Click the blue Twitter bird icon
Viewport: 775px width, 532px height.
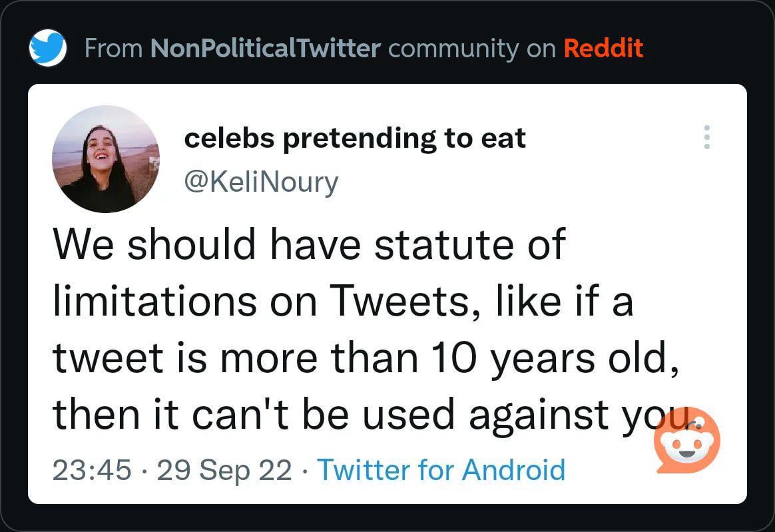coord(48,48)
